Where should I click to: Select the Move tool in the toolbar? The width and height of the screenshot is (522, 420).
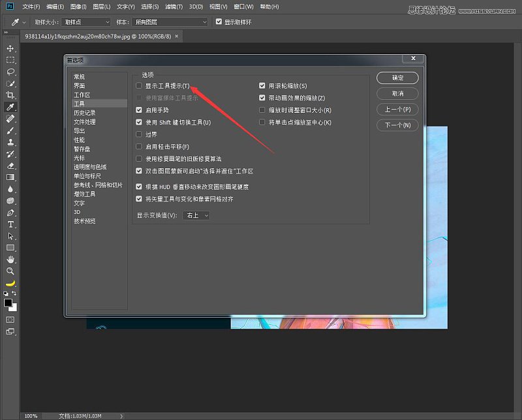pos(9,49)
